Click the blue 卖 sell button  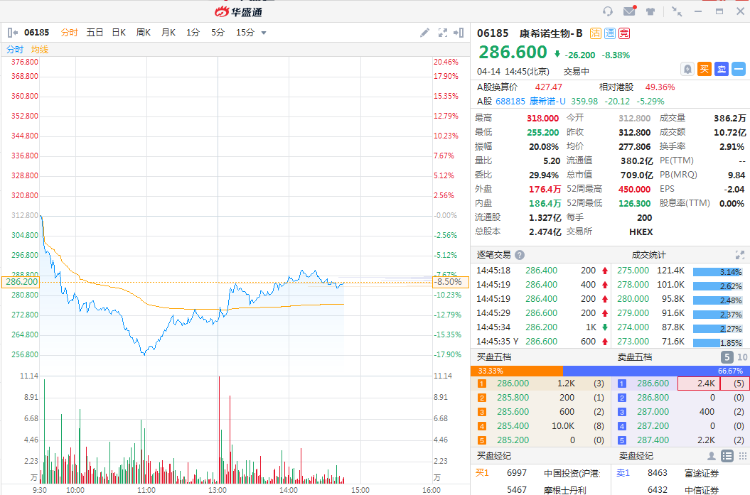tap(720, 69)
